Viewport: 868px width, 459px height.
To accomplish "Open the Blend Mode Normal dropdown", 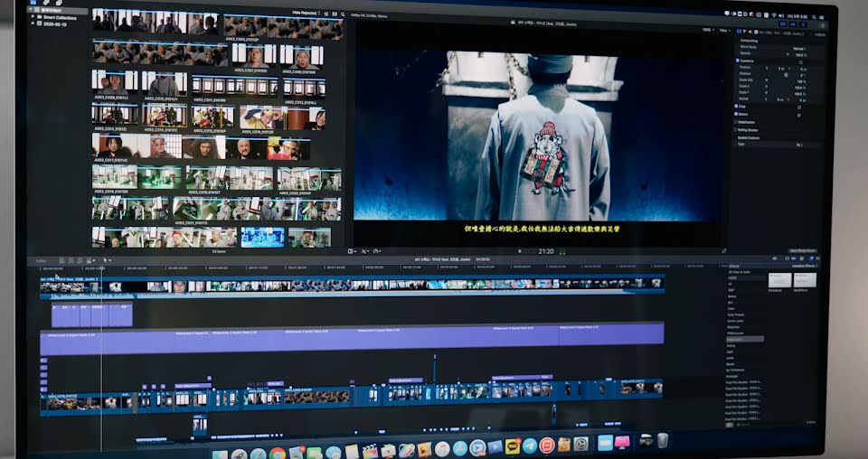I will [x=799, y=49].
